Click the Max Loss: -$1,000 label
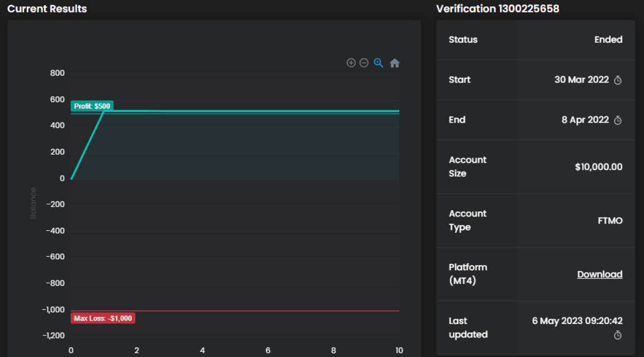 coord(103,318)
